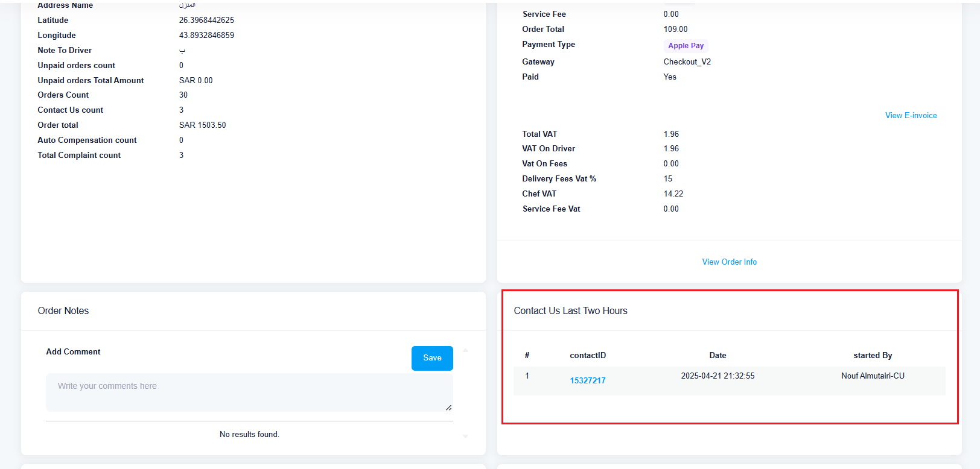
Task: Click the 'No results found.' message
Action: [x=249, y=435]
